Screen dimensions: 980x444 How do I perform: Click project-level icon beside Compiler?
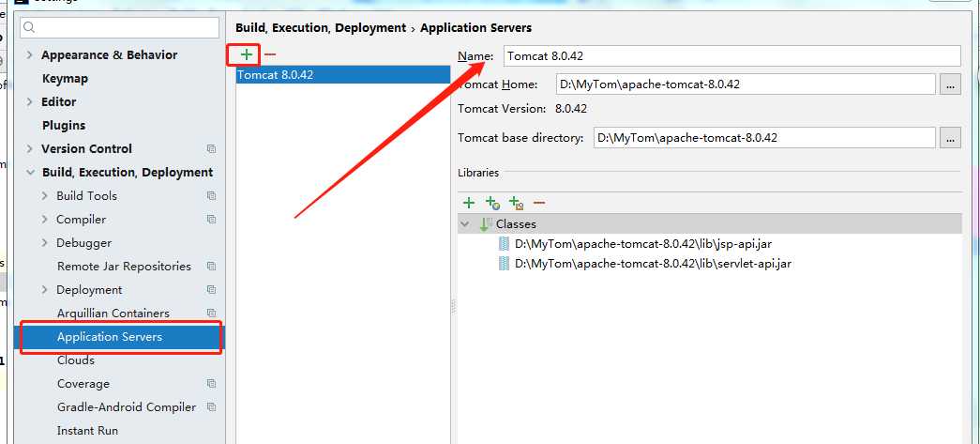click(x=211, y=220)
